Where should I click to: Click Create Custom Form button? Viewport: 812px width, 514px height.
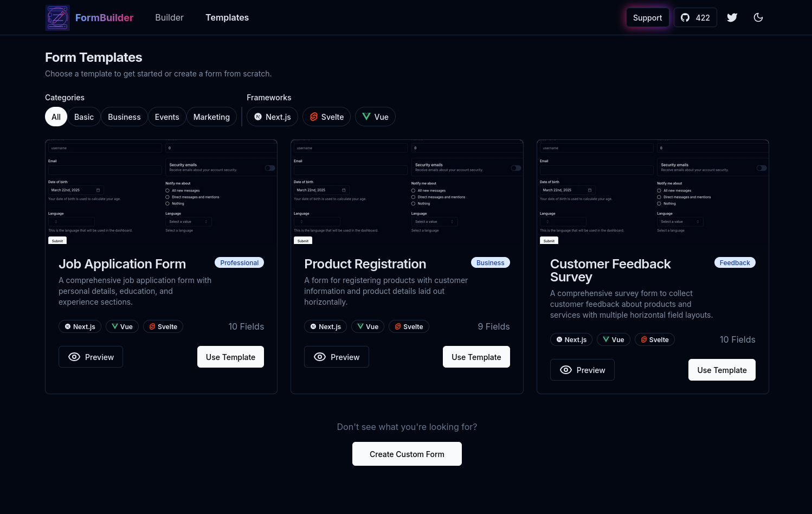click(407, 454)
